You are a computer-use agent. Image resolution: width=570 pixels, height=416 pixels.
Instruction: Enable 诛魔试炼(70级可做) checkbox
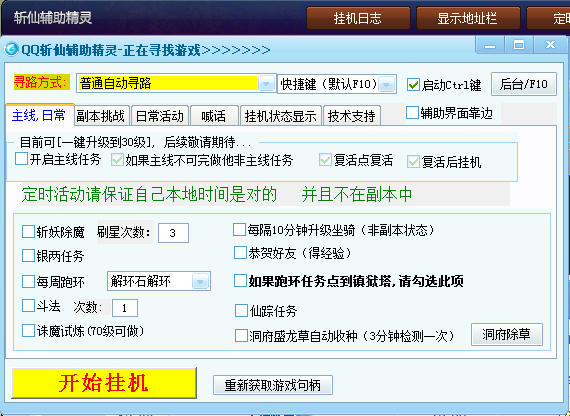pos(28,331)
